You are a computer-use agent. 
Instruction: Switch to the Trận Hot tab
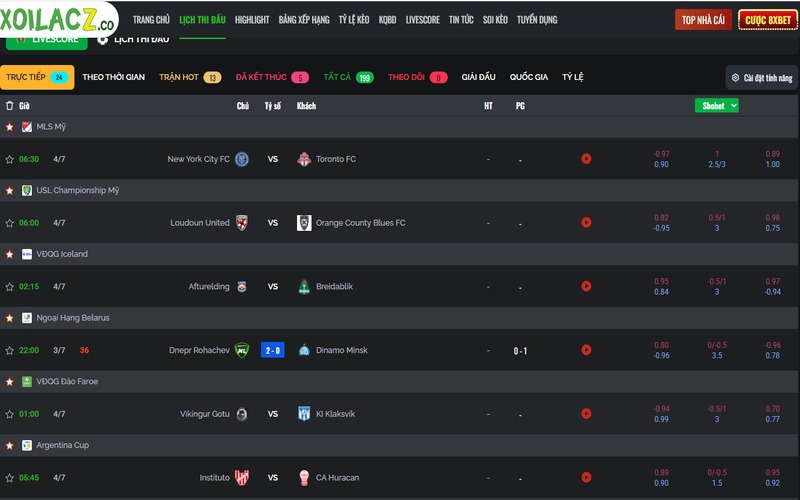click(190, 77)
